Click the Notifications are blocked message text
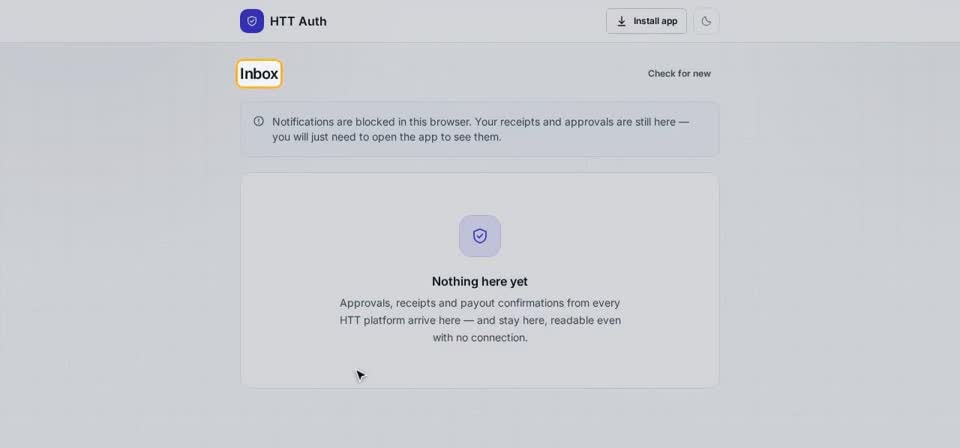Screen dimensions: 960x448 (x=481, y=129)
